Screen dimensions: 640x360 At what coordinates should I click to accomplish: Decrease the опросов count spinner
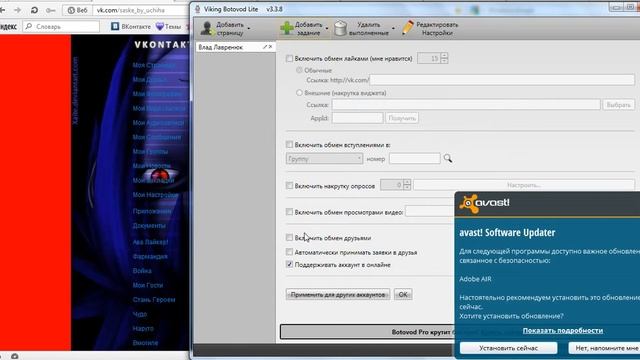[407, 188]
